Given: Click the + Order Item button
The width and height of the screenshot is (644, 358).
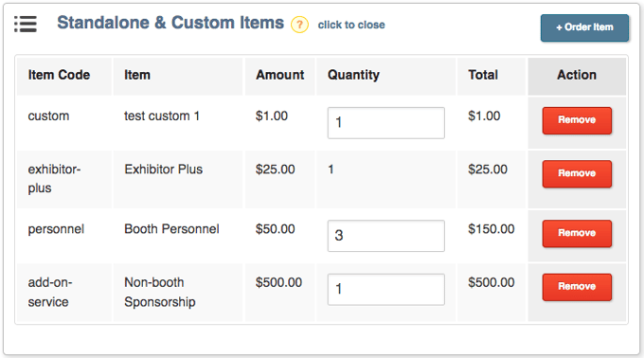Looking at the screenshot, I should [x=584, y=27].
